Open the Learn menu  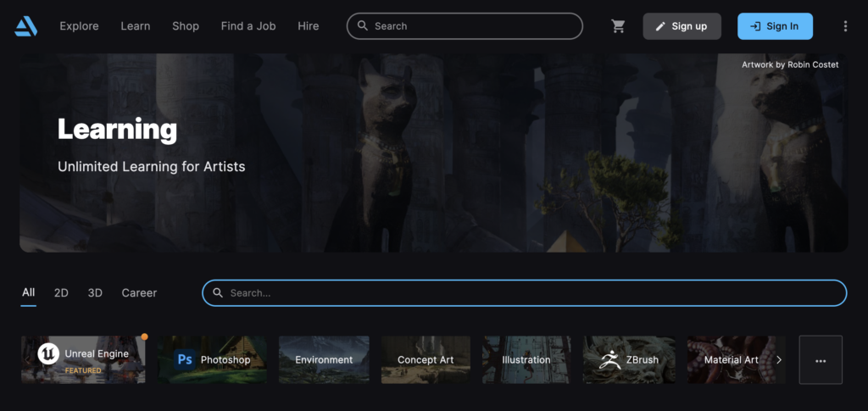[x=135, y=26]
